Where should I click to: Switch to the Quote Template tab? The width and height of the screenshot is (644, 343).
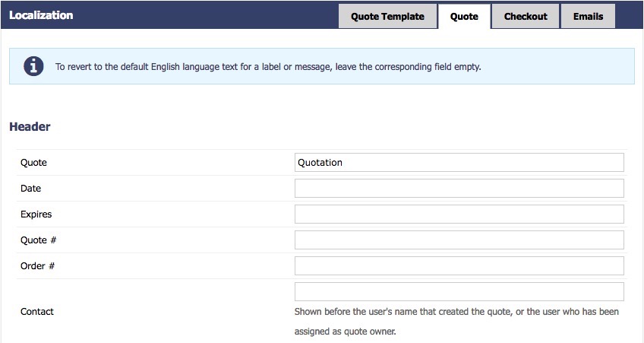point(387,17)
